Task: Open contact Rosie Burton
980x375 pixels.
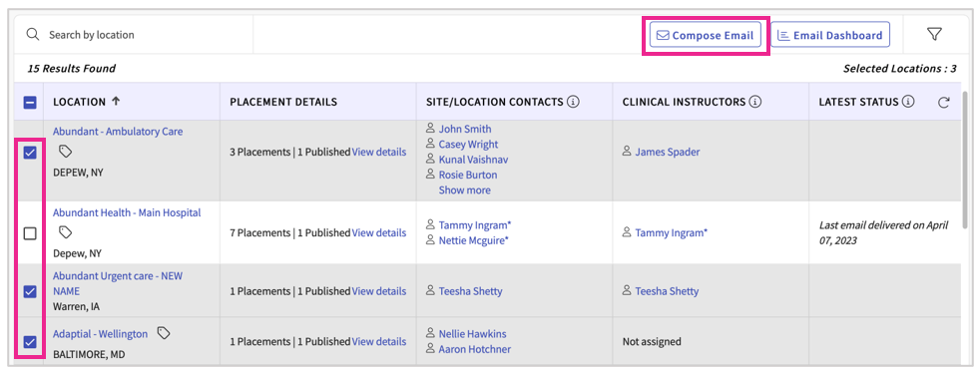Action: pos(468,175)
